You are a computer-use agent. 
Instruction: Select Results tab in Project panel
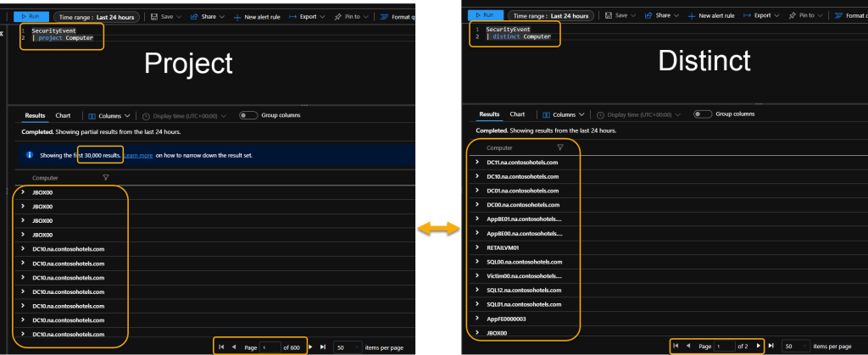(x=35, y=115)
